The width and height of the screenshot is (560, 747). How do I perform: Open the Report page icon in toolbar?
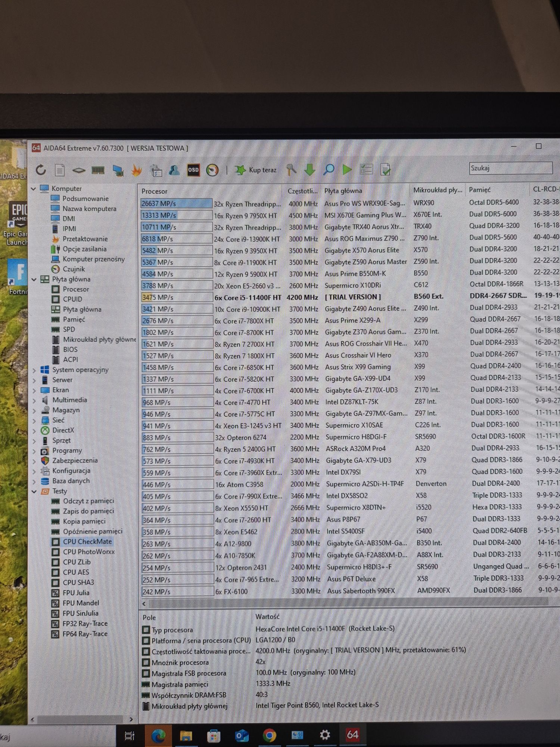tap(60, 170)
